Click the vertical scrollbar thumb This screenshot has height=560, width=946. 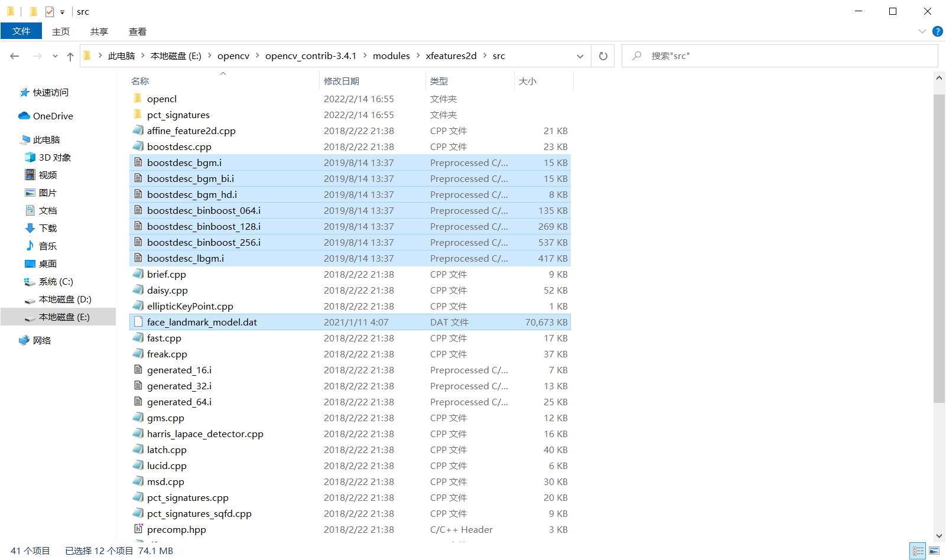pos(940,248)
